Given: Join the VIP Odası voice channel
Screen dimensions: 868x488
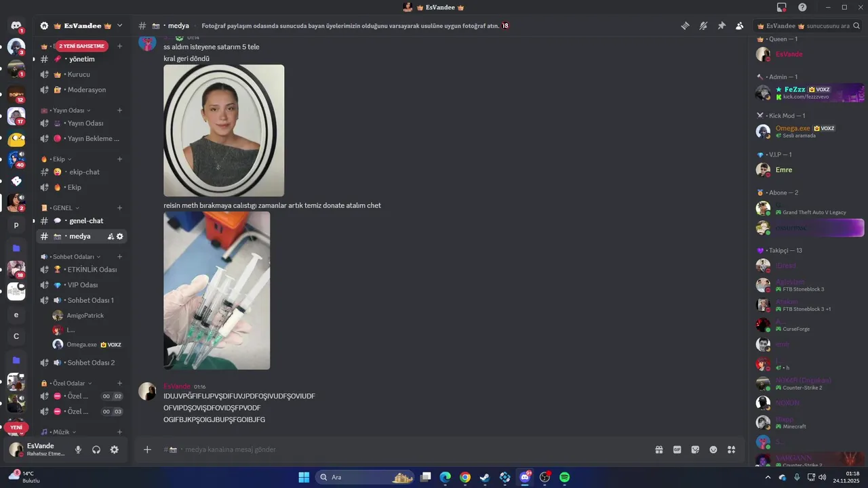Looking at the screenshot, I should coord(81,285).
